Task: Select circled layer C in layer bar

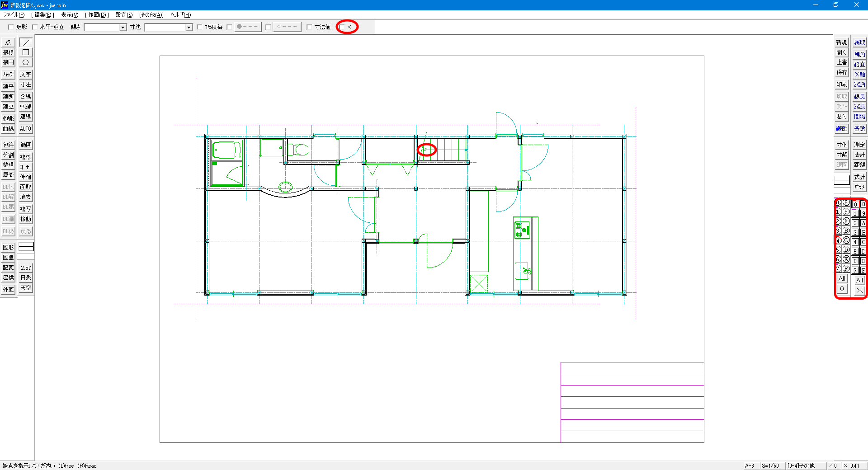Action: point(846,240)
